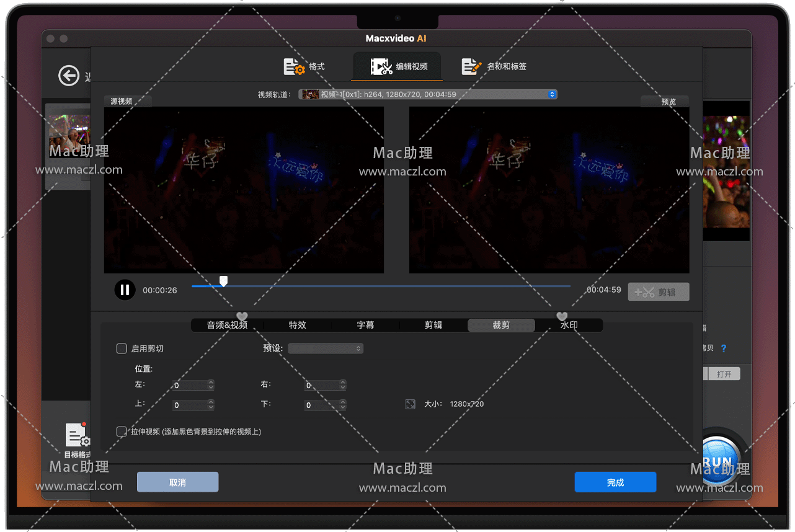This screenshot has height=532, width=795.
Task: Click the 完成 done button
Action: [615, 482]
